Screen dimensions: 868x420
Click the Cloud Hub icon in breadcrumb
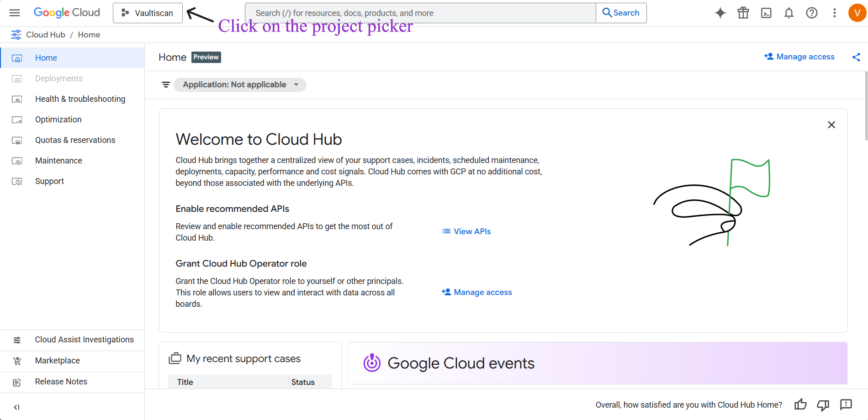16,35
